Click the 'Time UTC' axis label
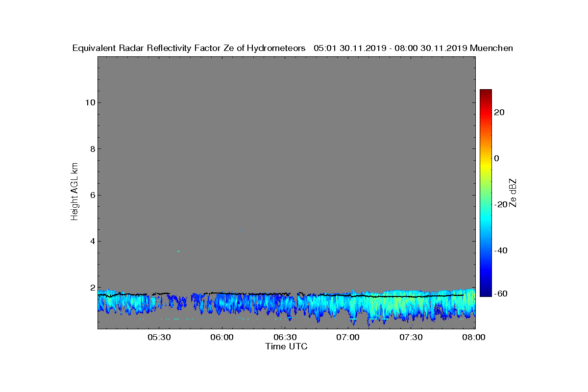Image resolution: width=588 pixels, height=392 pixels. click(x=286, y=346)
